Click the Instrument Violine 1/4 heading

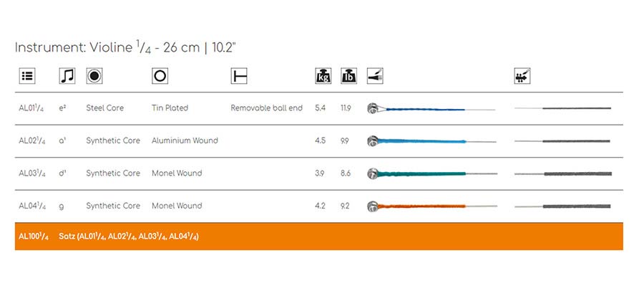pos(125,47)
